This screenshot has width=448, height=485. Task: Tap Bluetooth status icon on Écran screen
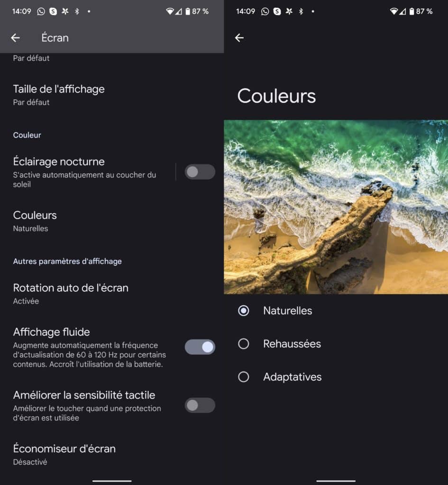point(77,11)
